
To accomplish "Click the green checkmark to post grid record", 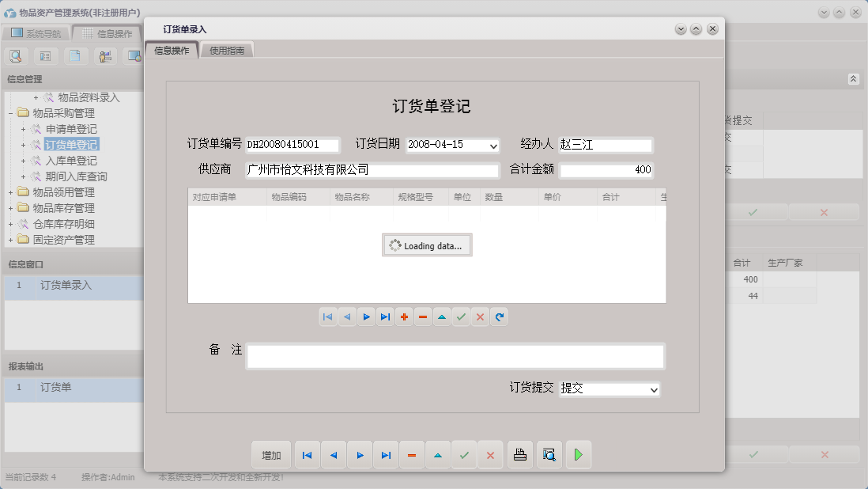I will pyautogui.click(x=461, y=317).
